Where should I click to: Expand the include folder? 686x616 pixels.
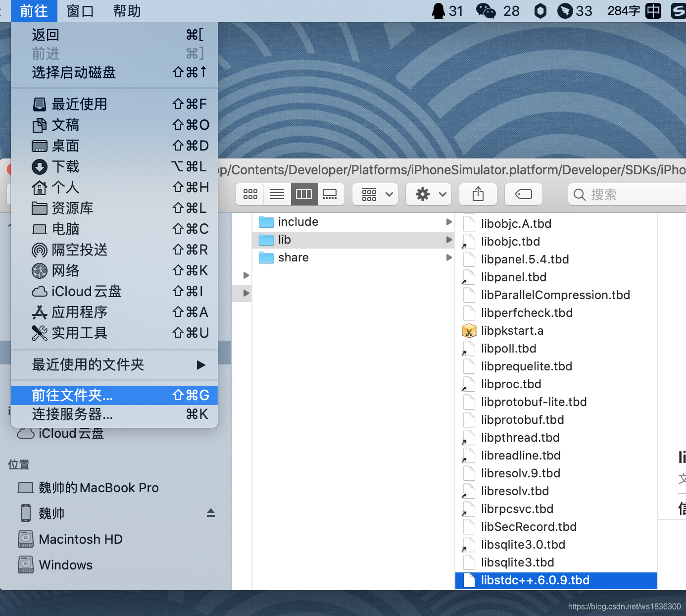pyautogui.click(x=448, y=222)
